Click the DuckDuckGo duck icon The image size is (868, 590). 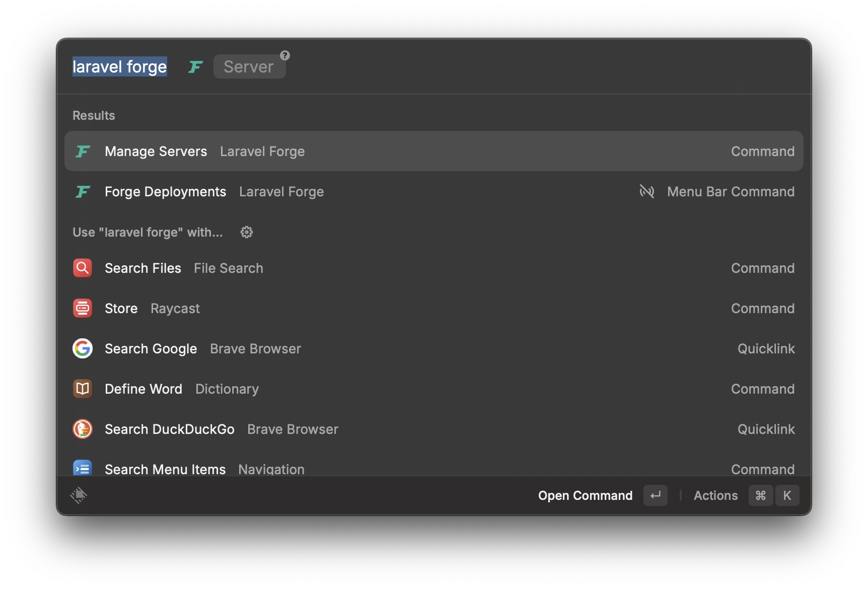tap(83, 429)
